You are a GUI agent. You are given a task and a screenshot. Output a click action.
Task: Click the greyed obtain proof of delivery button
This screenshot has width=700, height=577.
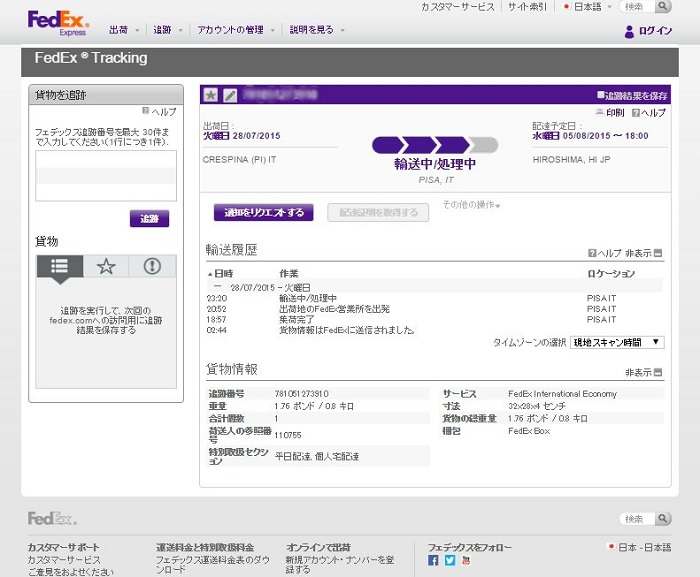378,213
